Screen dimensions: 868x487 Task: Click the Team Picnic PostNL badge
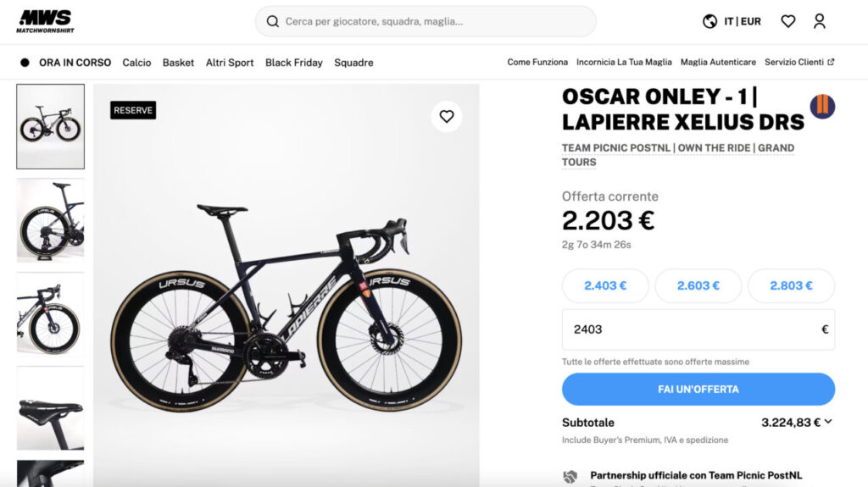tap(821, 107)
